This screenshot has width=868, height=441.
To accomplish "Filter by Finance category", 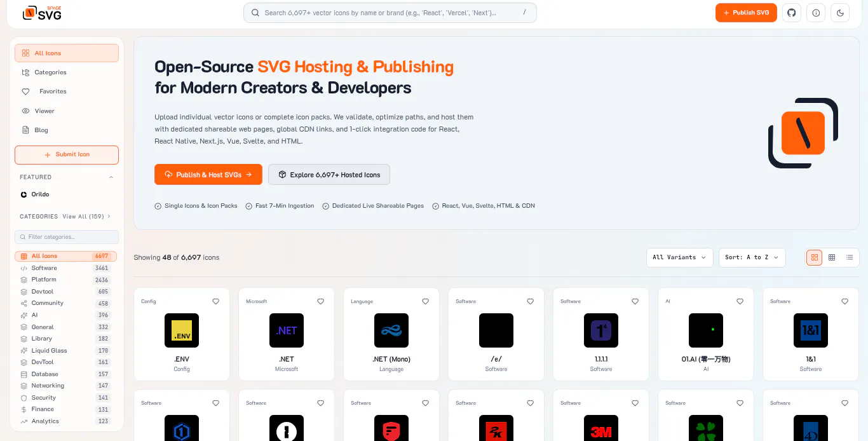I will 67,409.
